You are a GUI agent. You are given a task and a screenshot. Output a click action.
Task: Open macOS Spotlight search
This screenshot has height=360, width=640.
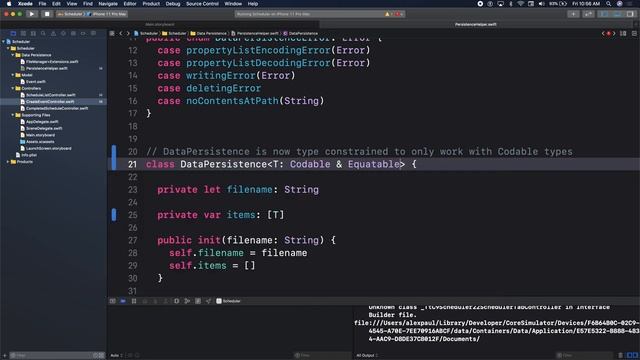click(608, 4)
